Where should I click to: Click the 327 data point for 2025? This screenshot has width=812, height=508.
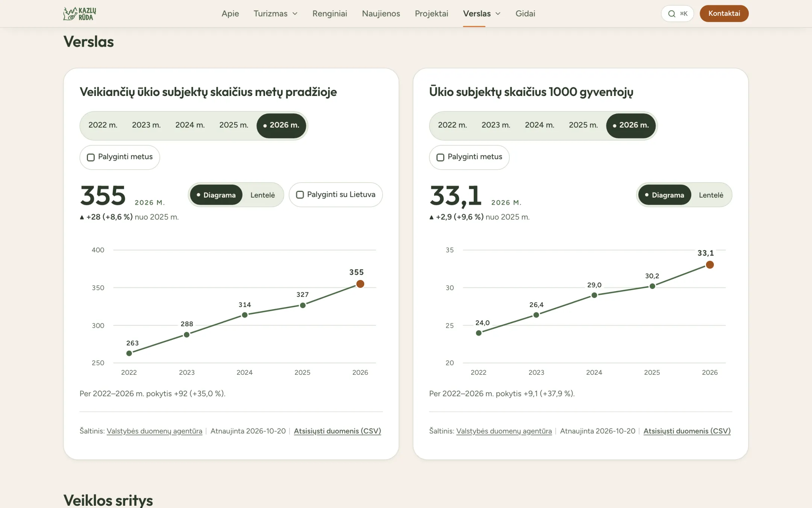point(303,305)
